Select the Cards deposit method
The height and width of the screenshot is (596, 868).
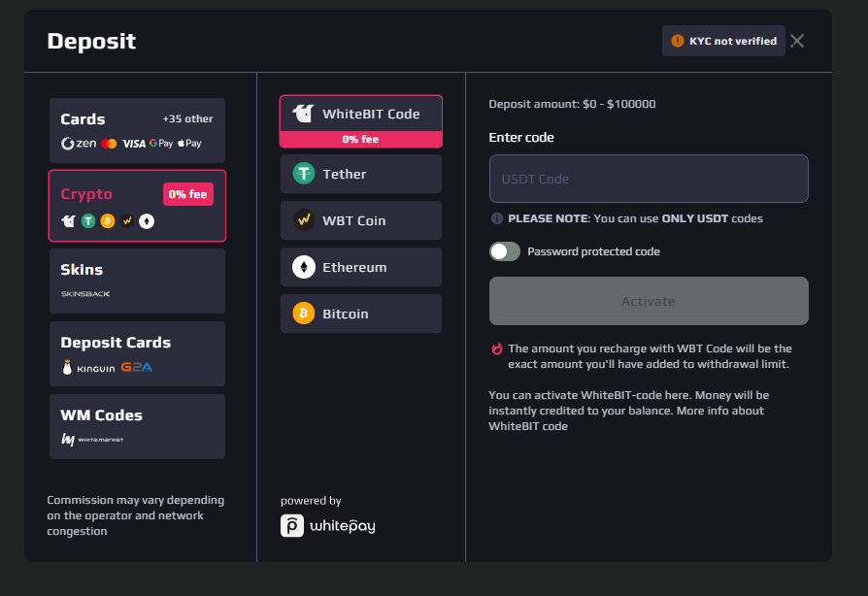tap(137, 131)
